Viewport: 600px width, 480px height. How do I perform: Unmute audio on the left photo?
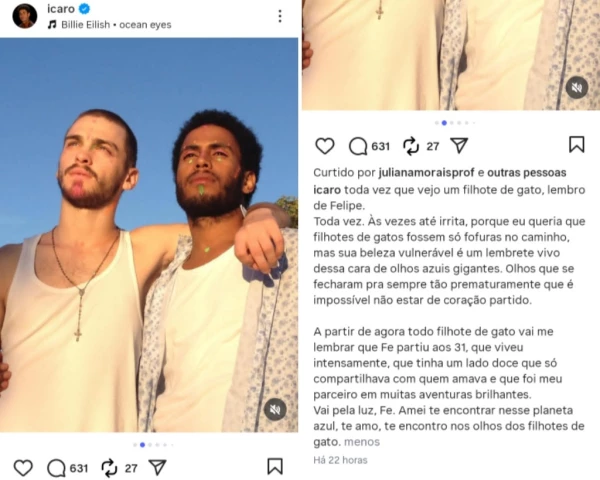click(275, 410)
